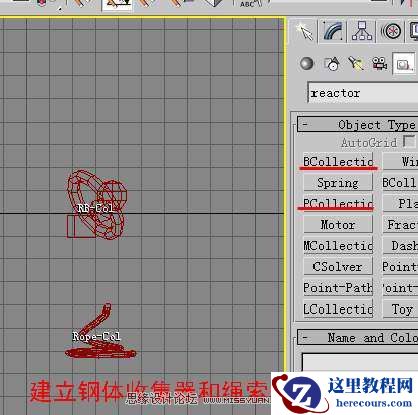Click the CSolver button
Viewport: 418px width, 415px height.
tap(338, 267)
